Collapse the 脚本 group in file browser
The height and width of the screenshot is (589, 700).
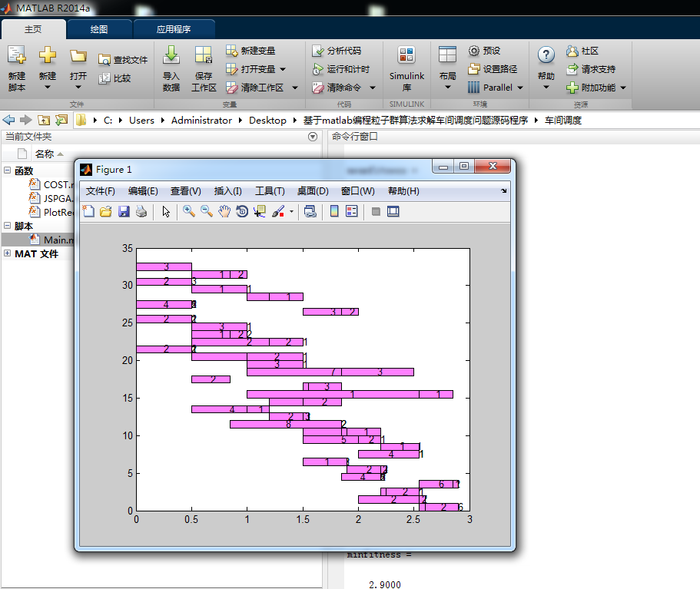(x=7, y=226)
